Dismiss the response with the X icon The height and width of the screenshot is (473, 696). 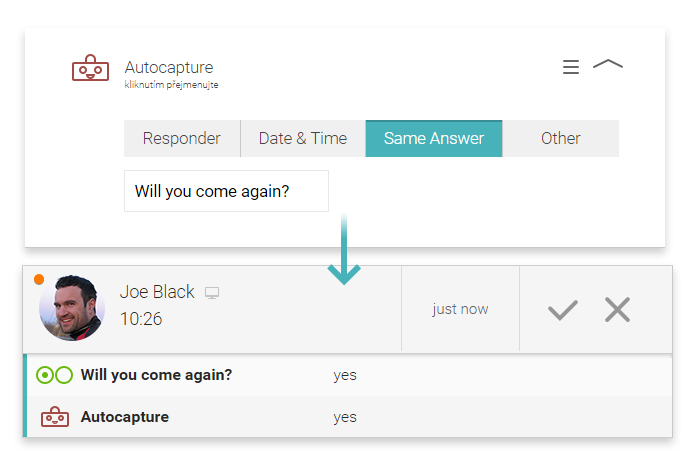pos(617,309)
